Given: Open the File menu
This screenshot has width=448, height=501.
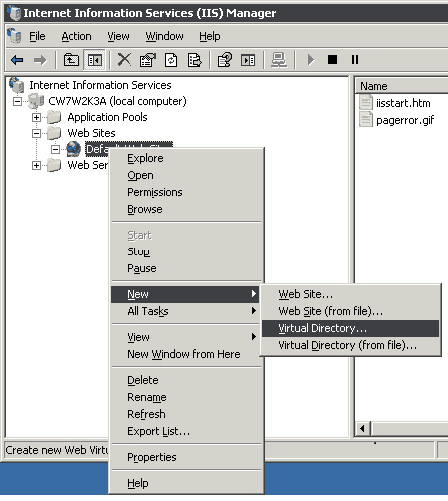Looking at the screenshot, I should click(x=37, y=36).
